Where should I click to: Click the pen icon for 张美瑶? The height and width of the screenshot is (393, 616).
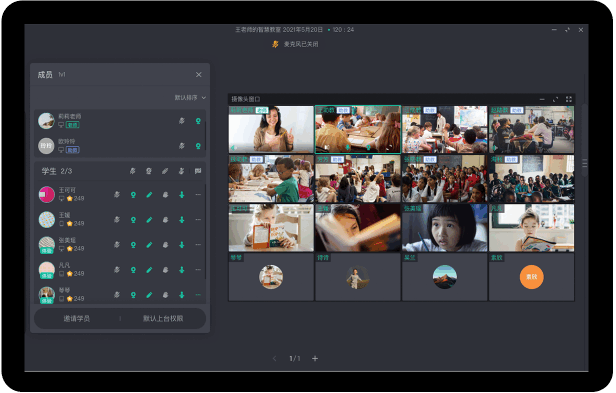click(x=149, y=245)
